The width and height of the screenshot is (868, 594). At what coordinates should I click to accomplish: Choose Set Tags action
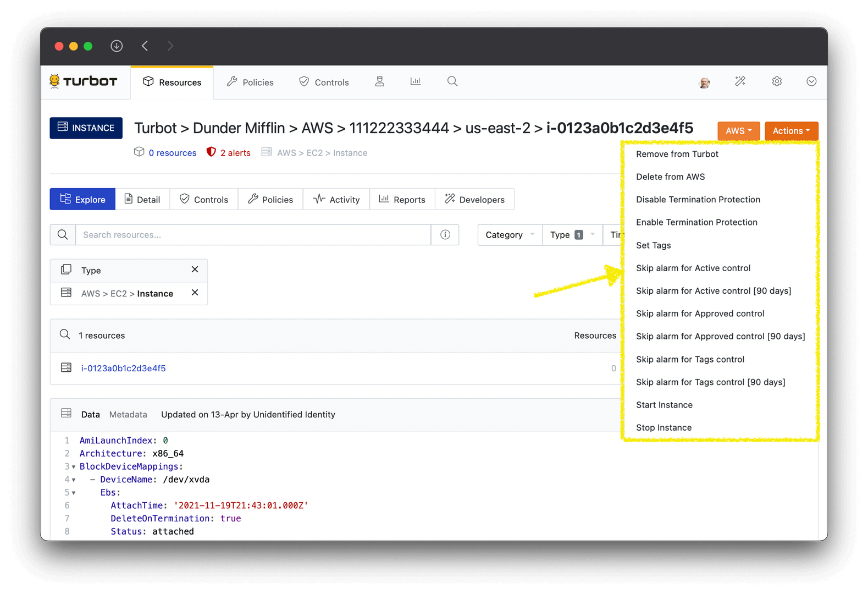(x=654, y=245)
